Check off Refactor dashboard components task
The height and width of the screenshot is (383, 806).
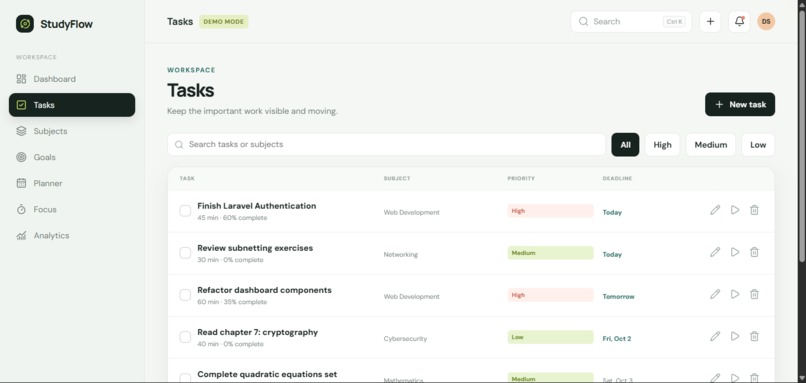185,295
